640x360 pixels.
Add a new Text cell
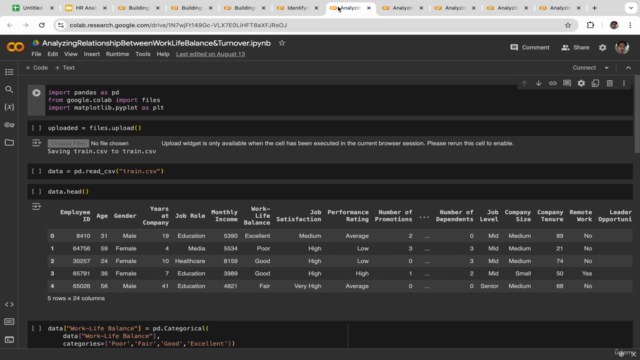tap(65, 68)
